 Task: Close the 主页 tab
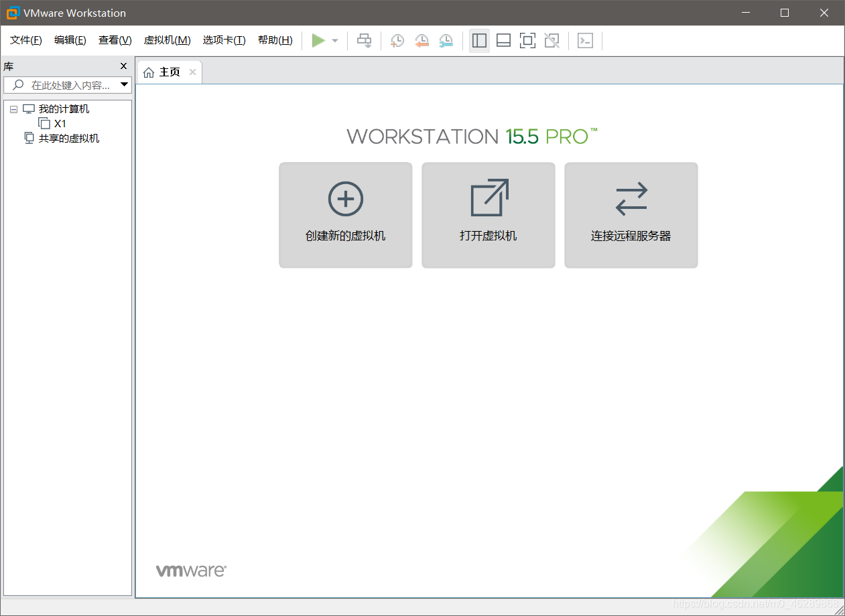pos(192,72)
